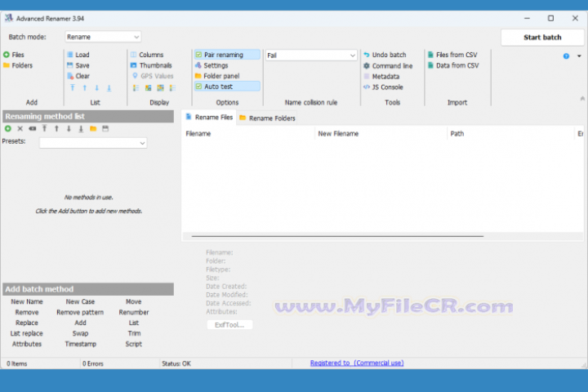Click the Start batch button
588x392 pixels.
(x=542, y=38)
